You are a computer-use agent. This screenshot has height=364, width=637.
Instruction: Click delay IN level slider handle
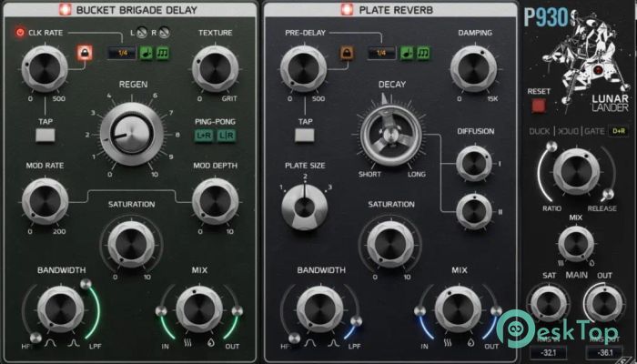point(161,311)
